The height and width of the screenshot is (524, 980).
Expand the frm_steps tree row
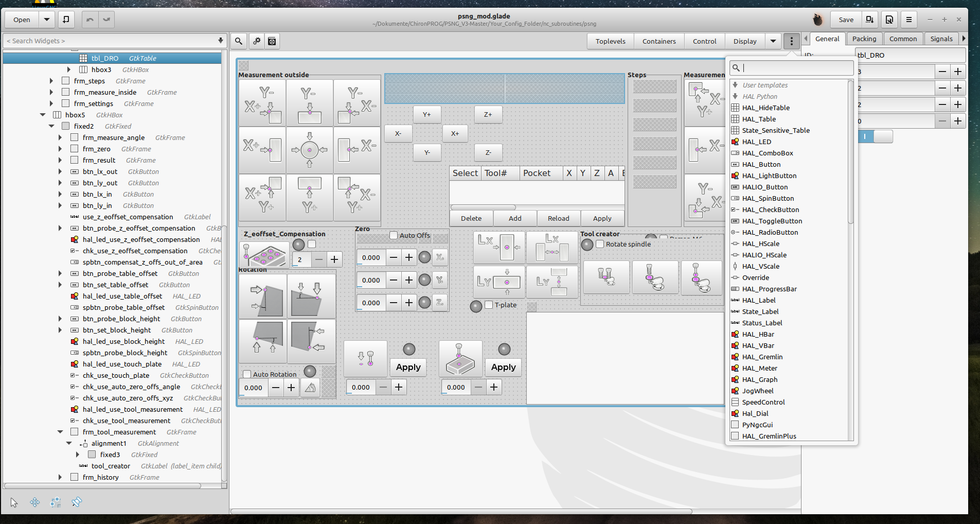51,81
